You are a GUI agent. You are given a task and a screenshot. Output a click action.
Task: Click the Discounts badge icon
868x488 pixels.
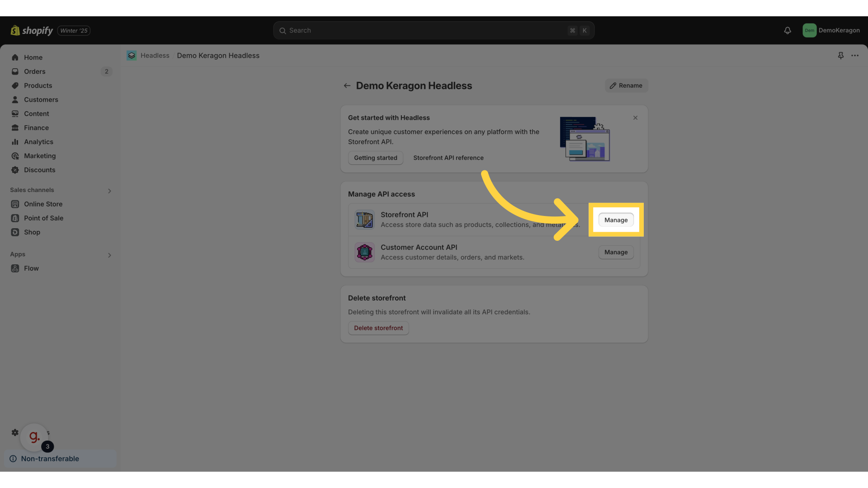point(15,170)
